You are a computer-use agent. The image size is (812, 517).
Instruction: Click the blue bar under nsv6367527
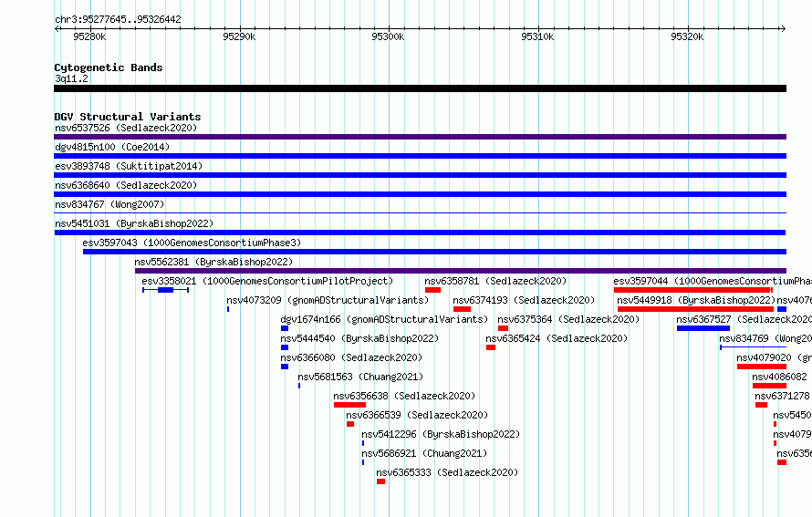coord(703,328)
